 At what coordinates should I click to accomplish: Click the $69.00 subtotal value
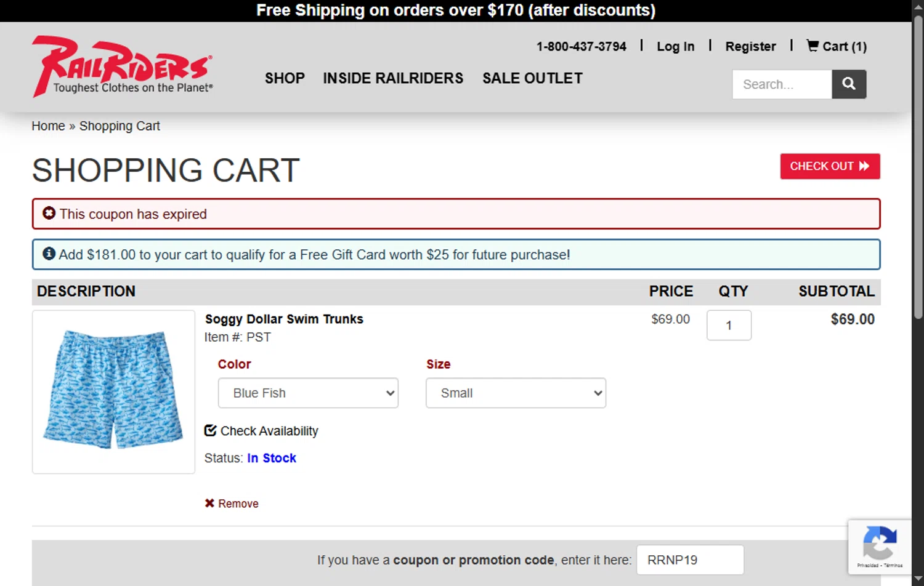pos(853,319)
